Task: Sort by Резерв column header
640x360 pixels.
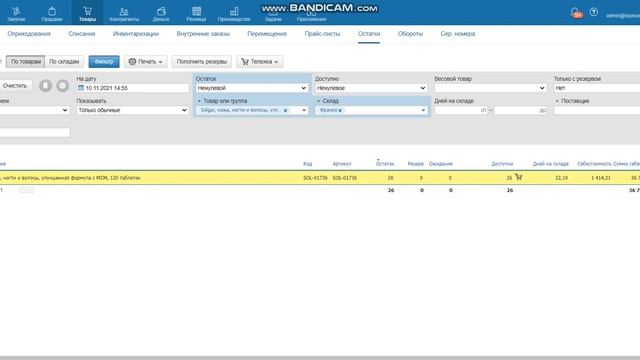Action: [416, 164]
